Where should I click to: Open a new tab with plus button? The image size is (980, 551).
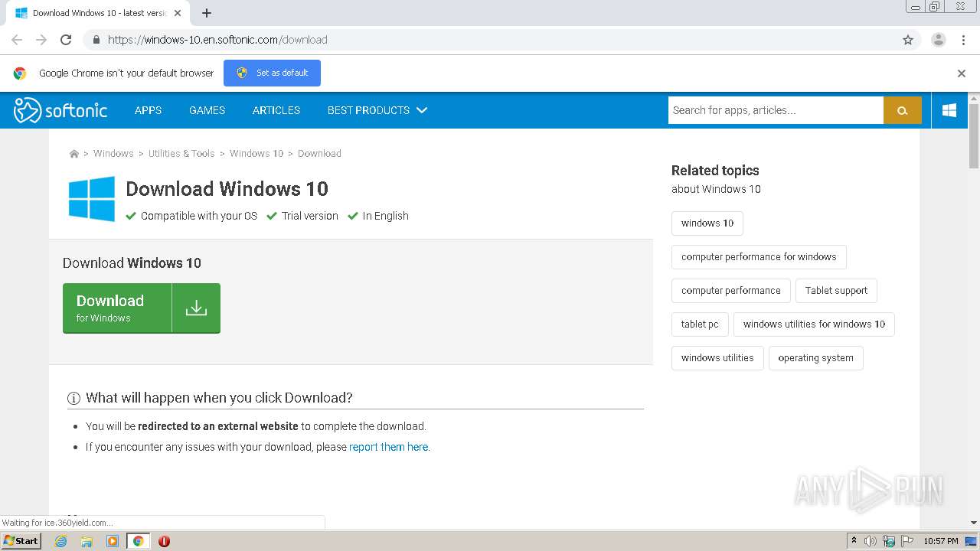point(207,13)
